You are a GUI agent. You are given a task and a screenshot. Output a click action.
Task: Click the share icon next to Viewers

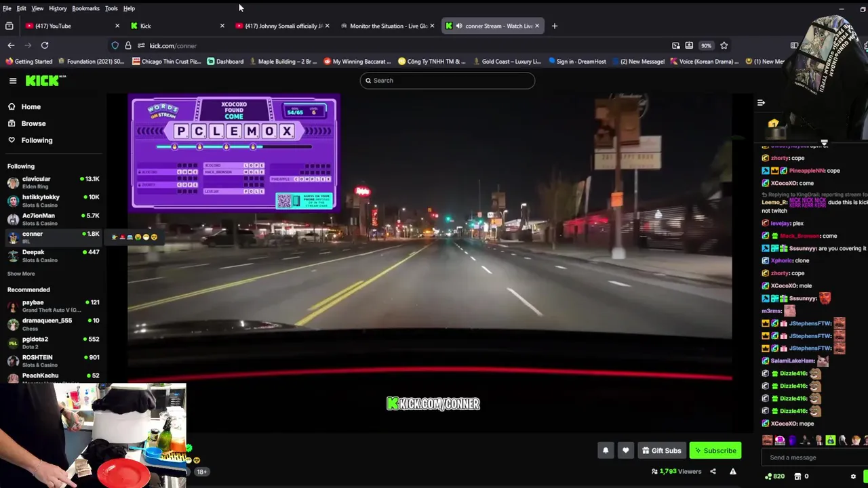pos(713,471)
